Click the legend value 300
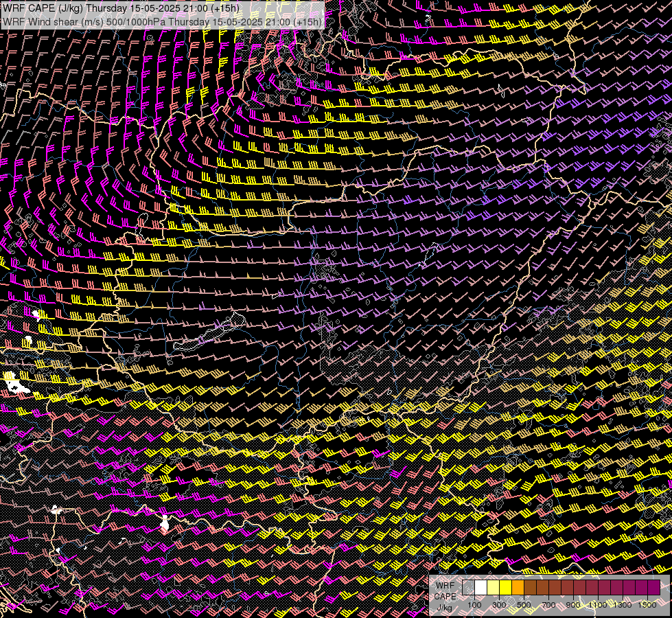This screenshot has width=672, height=618. click(x=499, y=605)
